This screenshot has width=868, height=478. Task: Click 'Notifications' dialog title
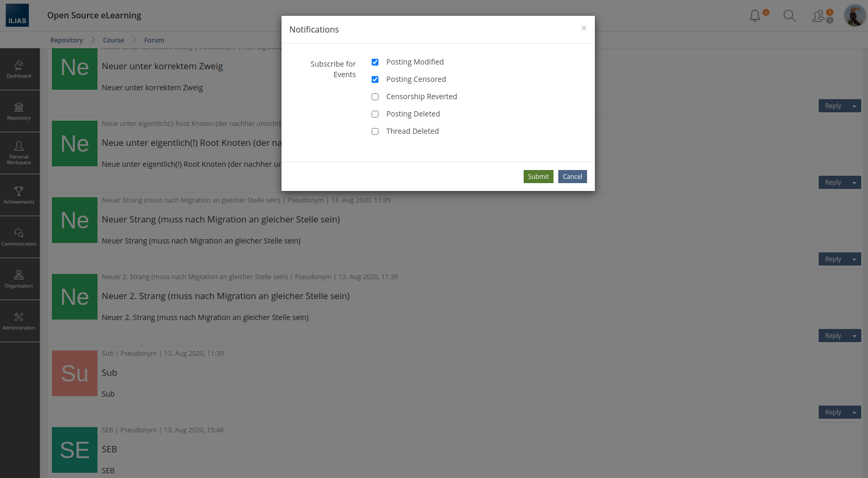[314, 29]
